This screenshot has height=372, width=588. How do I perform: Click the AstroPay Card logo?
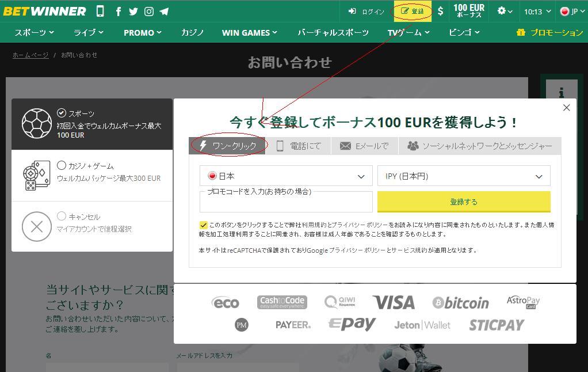tap(523, 302)
